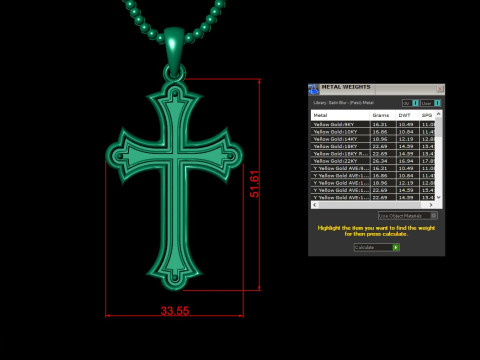This screenshot has width=480, height=360.
Task: Enable the Use Object Materials checkbox
Action: (x=433, y=216)
